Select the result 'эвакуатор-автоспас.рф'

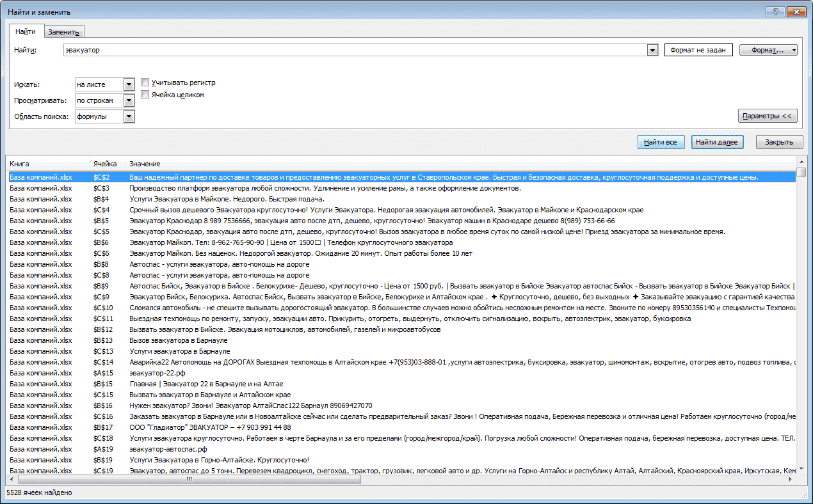[401, 449]
